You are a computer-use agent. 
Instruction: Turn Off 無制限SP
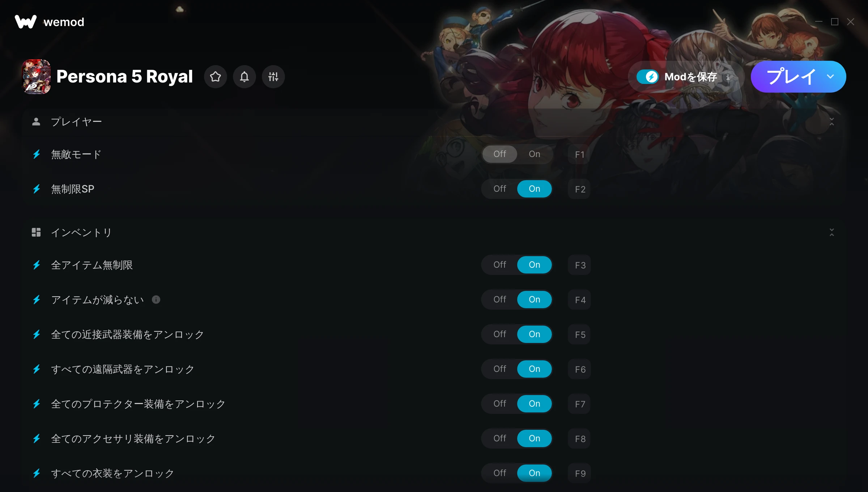pyautogui.click(x=500, y=189)
